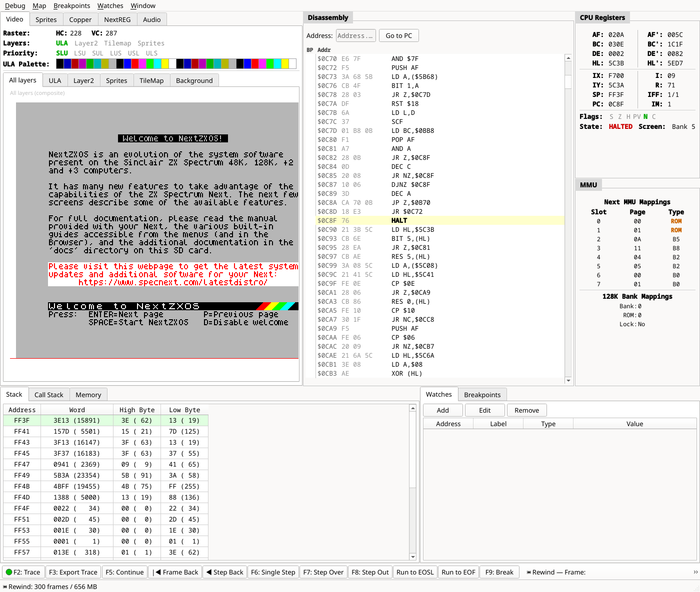
Task: Click the first yellow ULA Palette swatch
Action: pyautogui.click(x=165, y=63)
